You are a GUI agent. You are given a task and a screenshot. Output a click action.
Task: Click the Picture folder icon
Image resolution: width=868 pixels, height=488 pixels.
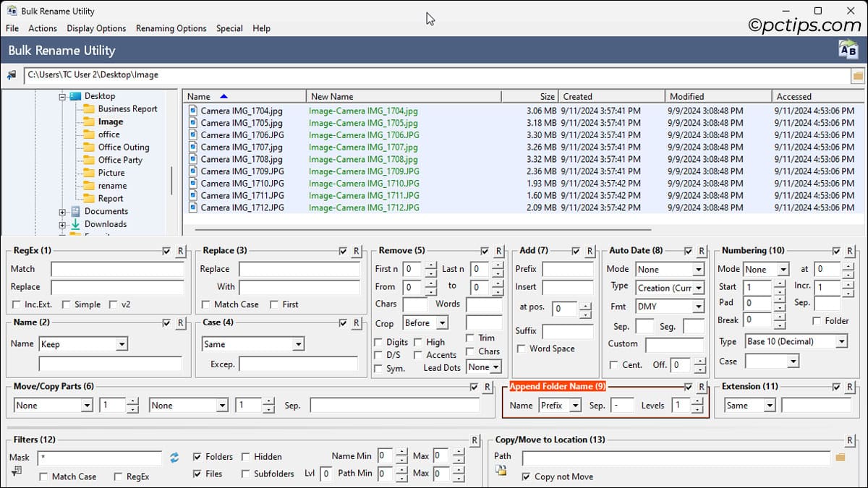click(x=89, y=173)
